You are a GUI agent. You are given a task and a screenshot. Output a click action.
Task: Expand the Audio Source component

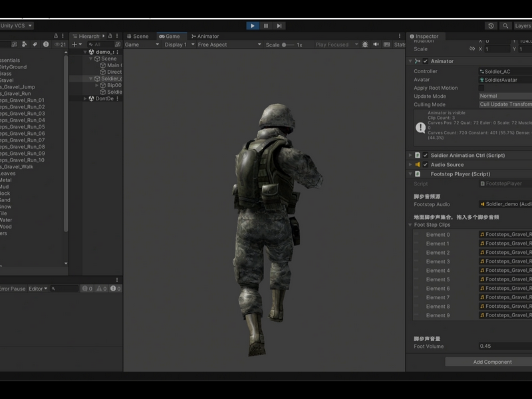(x=410, y=164)
